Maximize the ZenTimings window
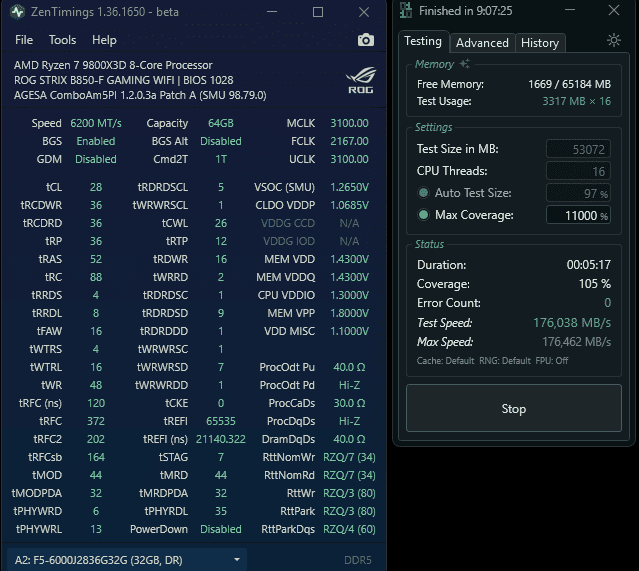The image size is (639, 571). click(x=318, y=12)
